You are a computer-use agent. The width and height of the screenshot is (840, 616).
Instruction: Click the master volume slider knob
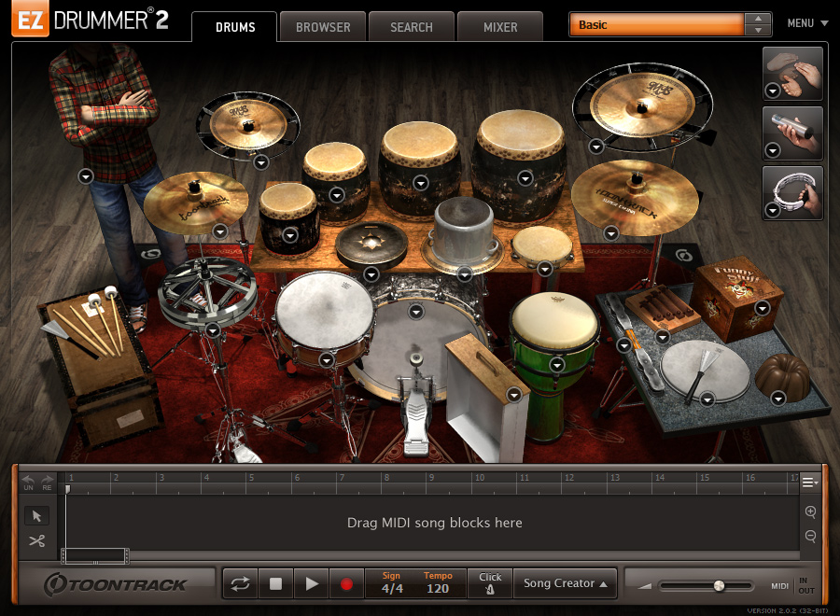719,585
